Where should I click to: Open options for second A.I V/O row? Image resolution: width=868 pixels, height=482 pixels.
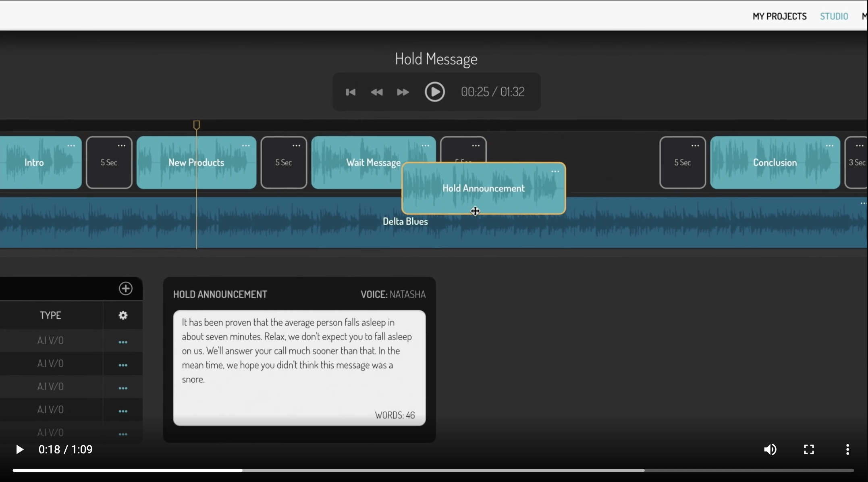123,365
